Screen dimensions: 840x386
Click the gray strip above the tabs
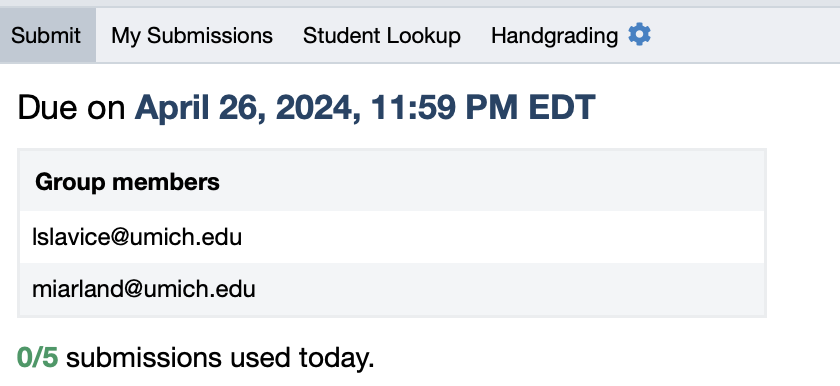420,3
